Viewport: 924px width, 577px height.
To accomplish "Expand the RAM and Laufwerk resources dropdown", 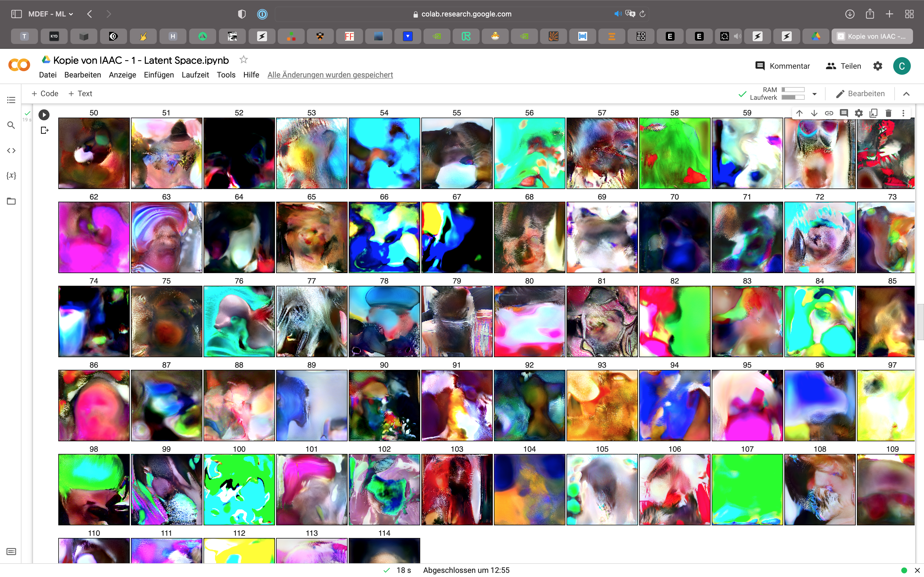I will 815,94.
